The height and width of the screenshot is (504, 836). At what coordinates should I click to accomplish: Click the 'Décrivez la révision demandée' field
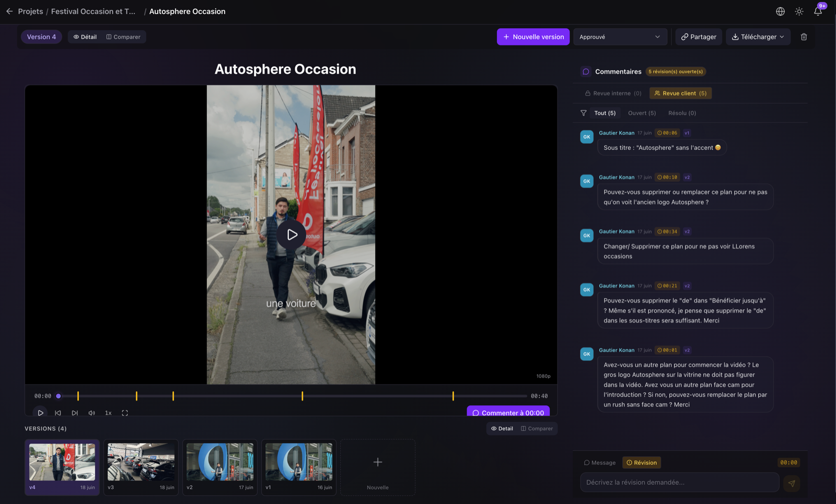click(x=679, y=482)
